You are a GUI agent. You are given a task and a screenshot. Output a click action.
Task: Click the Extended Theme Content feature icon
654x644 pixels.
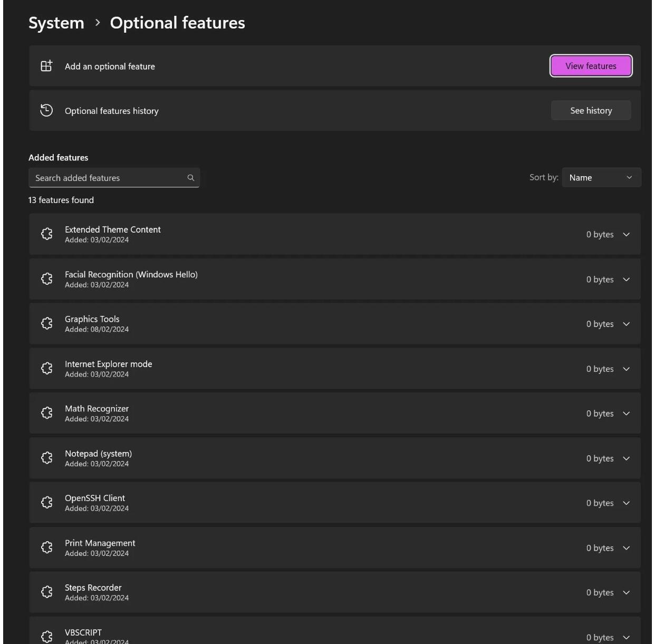pos(47,234)
